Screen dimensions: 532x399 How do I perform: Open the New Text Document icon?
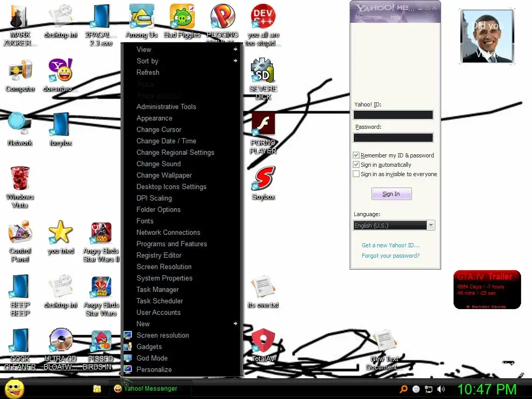pos(384,350)
